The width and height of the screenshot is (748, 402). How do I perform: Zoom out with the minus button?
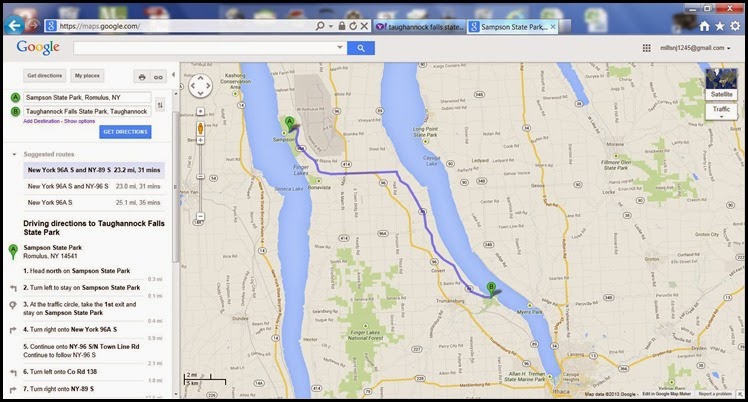tap(200, 216)
